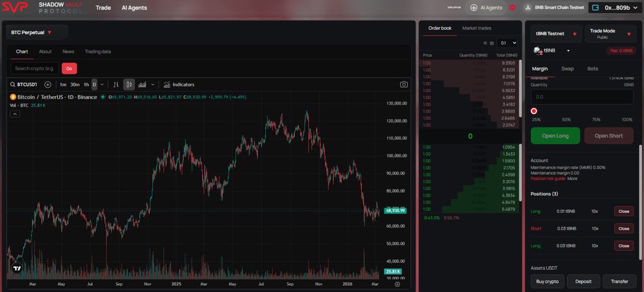Image resolution: width=644 pixels, height=292 pixels.
Task: Set the quantity slider to 100%
Action: click(x=627, y=119)
